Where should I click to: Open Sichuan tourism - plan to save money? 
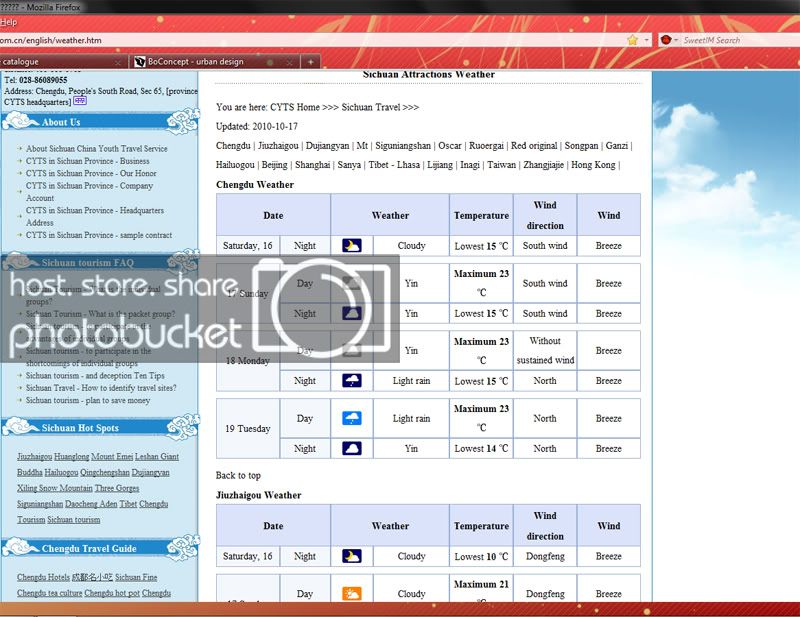[x=88, y=400]
